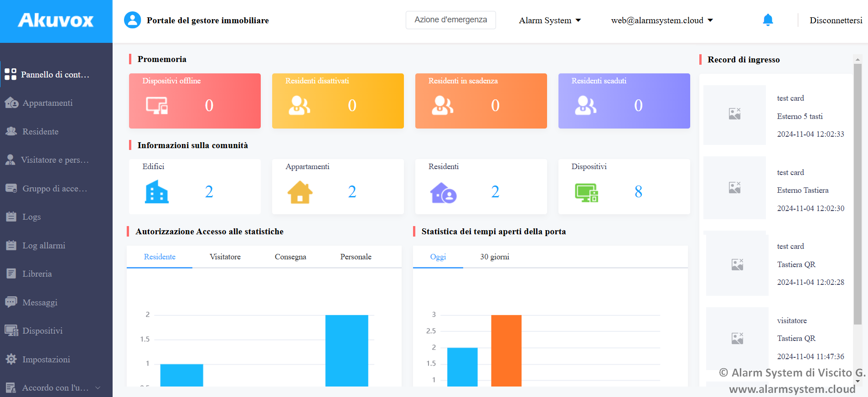Click the Residenti in scadenza people icon
This screenshot has height=397, width=868.
(x=442, y=105)
